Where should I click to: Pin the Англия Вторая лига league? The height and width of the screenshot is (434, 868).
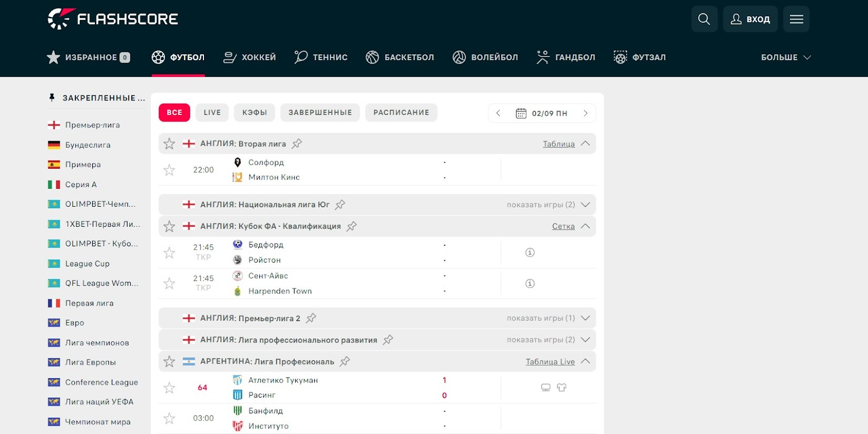point(297,144)
